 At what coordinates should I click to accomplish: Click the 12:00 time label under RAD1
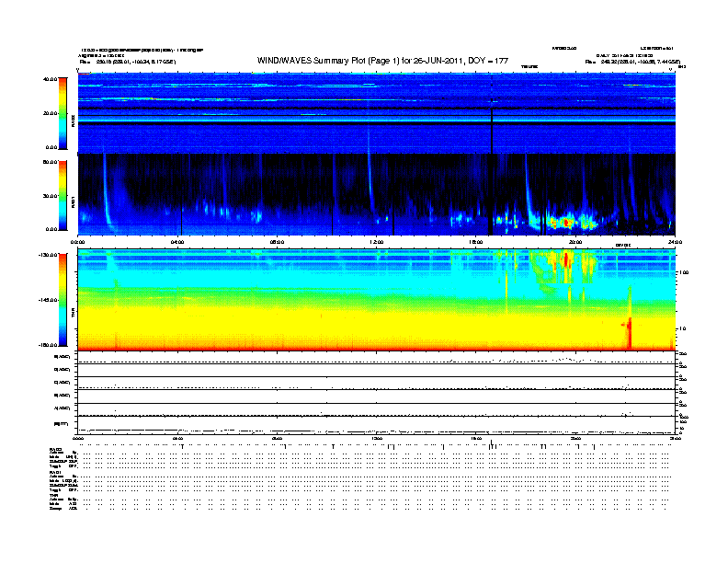pos(376,242)
